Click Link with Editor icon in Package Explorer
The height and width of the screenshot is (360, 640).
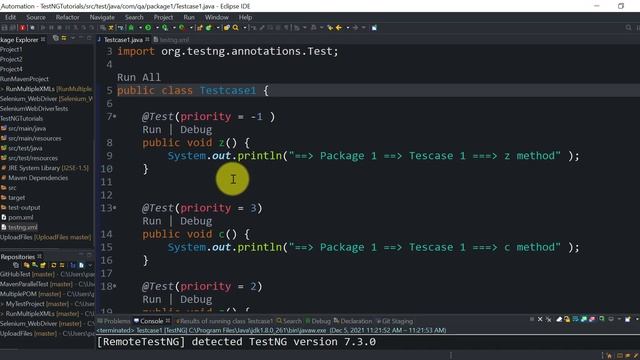tap(64, 38)
